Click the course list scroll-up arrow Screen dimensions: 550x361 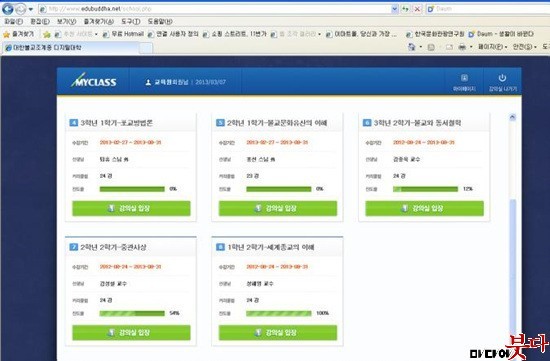pyautogui.click(x=512, y=118)
